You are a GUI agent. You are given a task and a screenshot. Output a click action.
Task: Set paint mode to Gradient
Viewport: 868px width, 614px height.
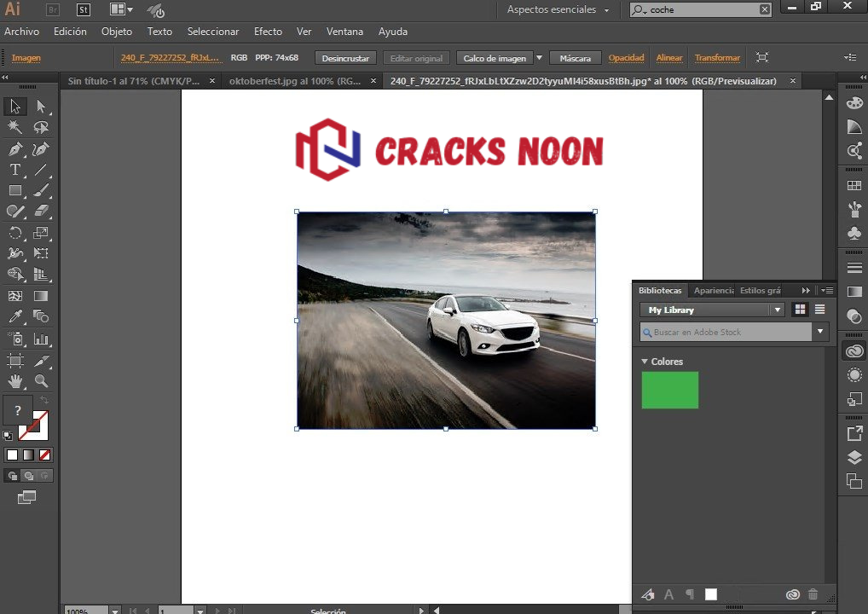pos(28,455)
